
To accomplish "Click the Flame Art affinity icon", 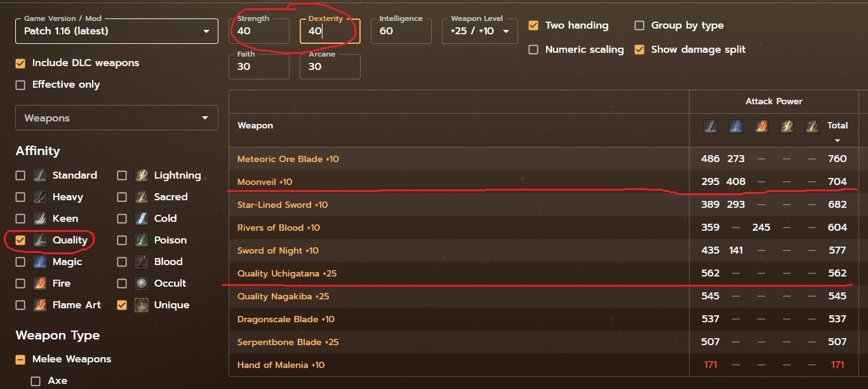I will pyautogui.click(x=40, y=305).
